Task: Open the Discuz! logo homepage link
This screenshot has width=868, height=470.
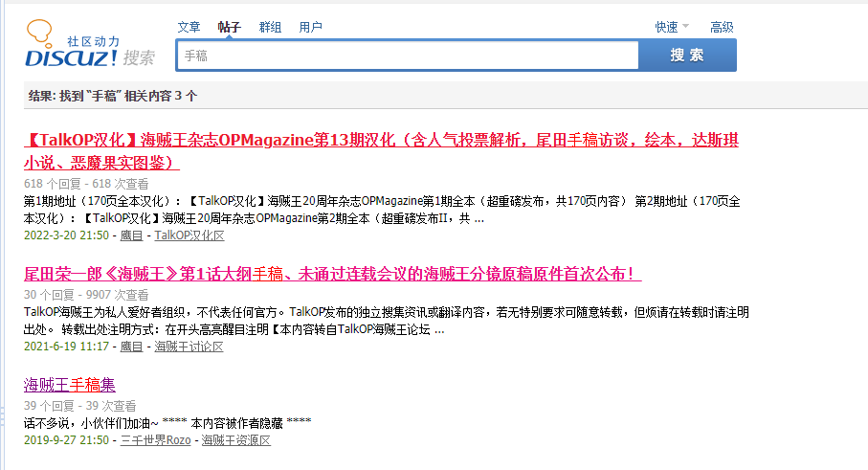Action: click(90, 44)
